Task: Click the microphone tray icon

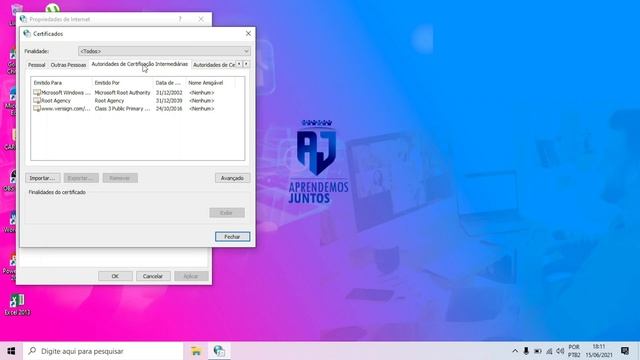Action: 526,351
